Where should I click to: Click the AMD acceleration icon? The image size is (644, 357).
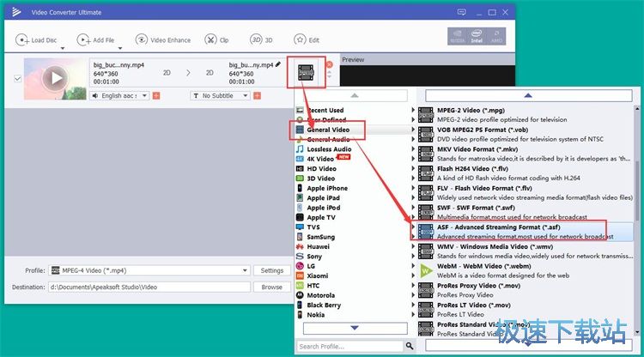point(496,36)
